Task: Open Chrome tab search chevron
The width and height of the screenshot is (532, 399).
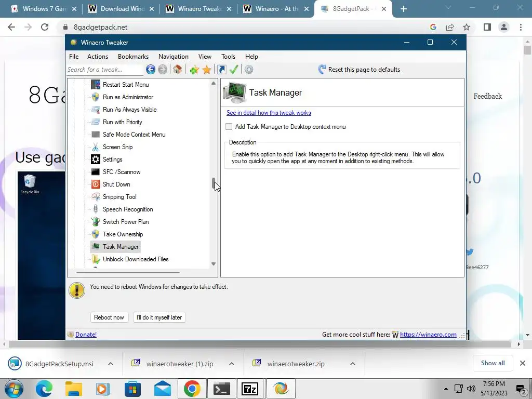Action: (448, 7)
